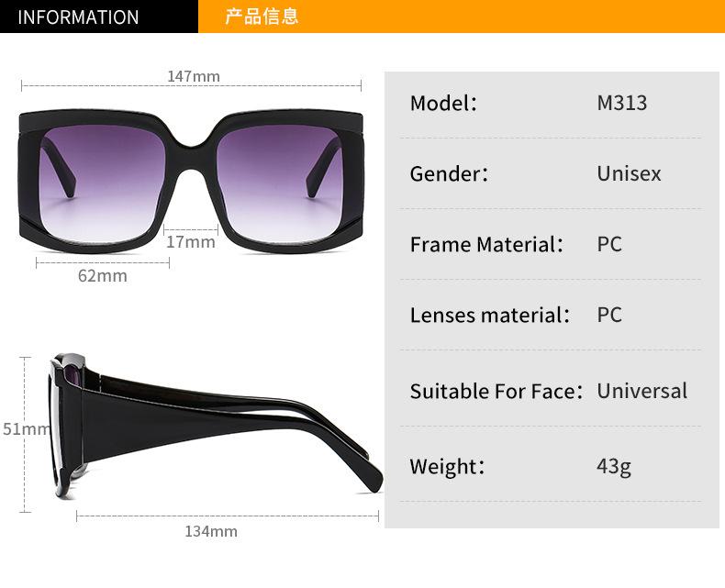Click the Lenses material label
Image resolution: width=725 pixels, height=588 pixels.
(490, 315)
